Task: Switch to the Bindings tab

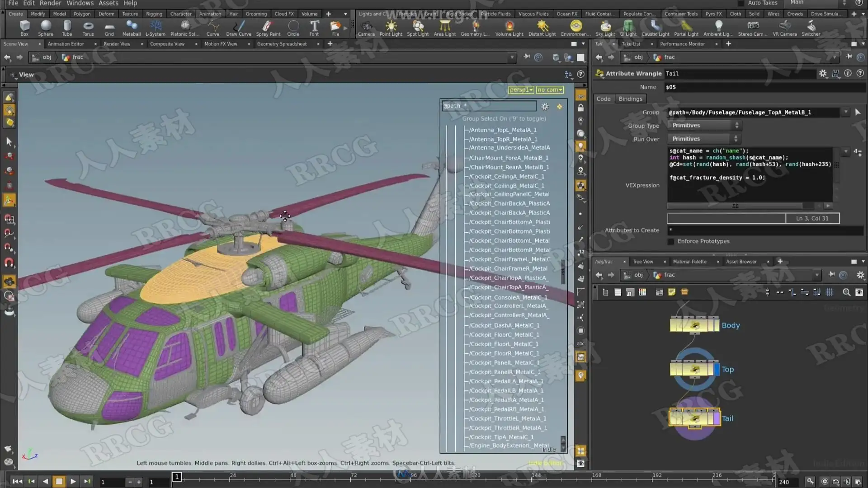Action: [630, 99]
